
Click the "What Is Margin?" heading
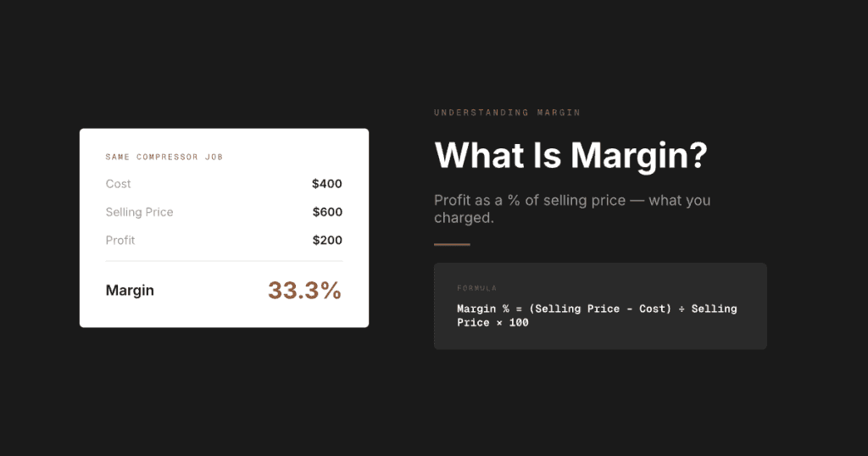click(570, 155)
